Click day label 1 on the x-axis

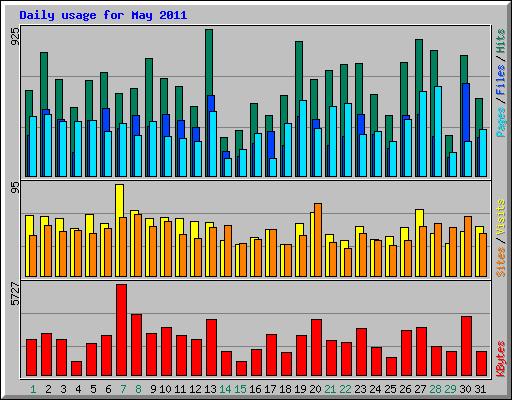point(33,389)
